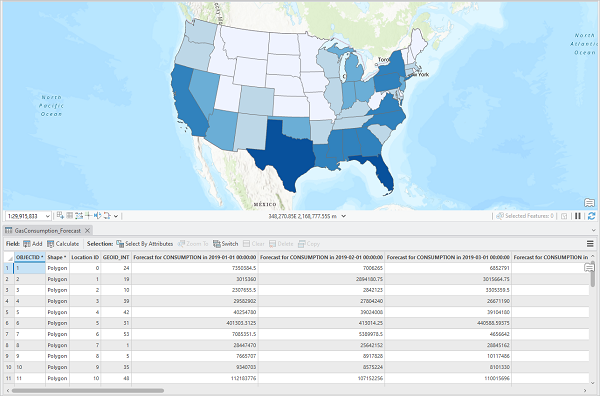Click the cell with value 27804240
This screenshot has height=396, width=600.
(321, 301)
